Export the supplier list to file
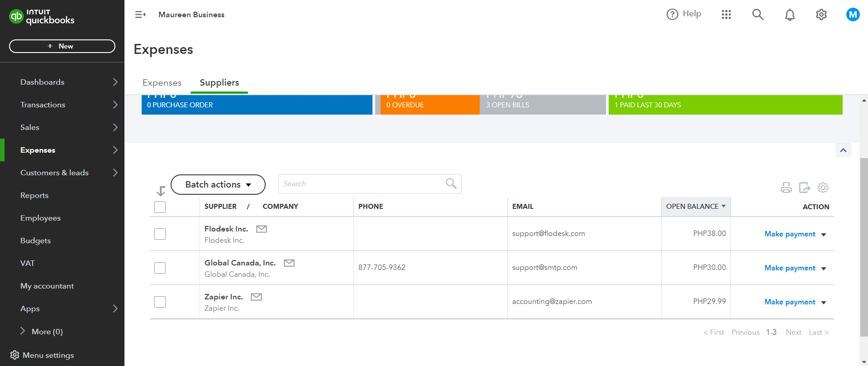 coord(805,188)
